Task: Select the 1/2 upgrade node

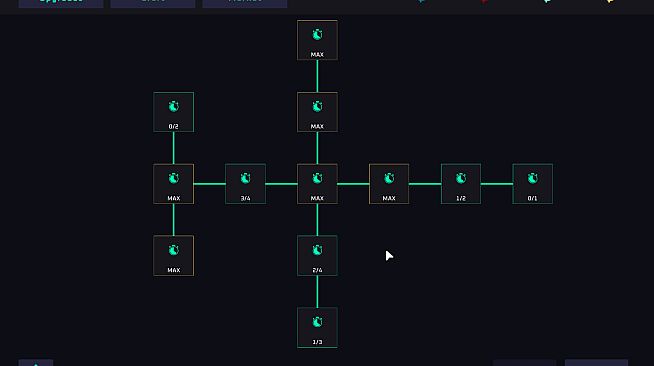Action: [x=461, y=184]
